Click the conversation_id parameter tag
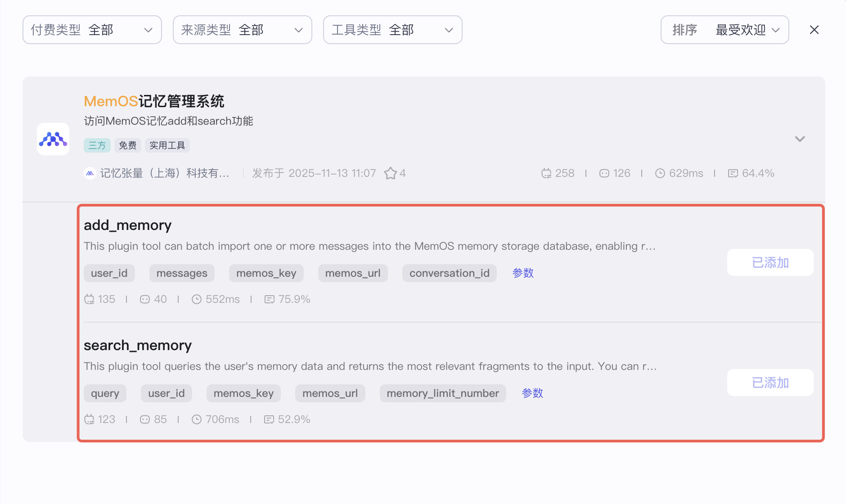The image size is (846, 504). click(x=450, y=273)
